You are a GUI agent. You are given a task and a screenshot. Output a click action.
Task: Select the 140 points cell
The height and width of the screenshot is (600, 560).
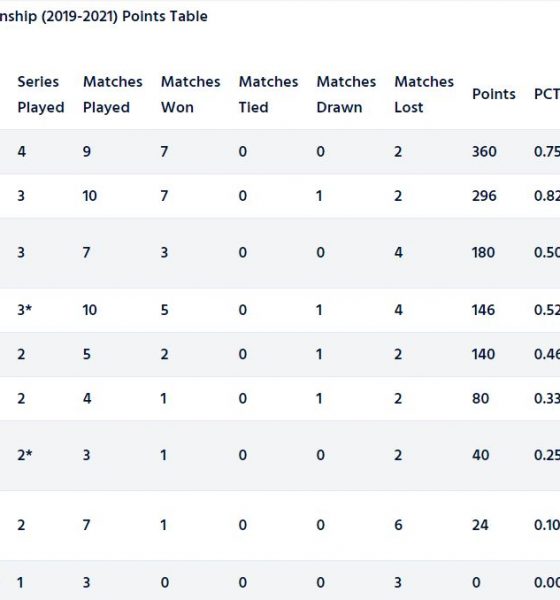coord(483,354)
